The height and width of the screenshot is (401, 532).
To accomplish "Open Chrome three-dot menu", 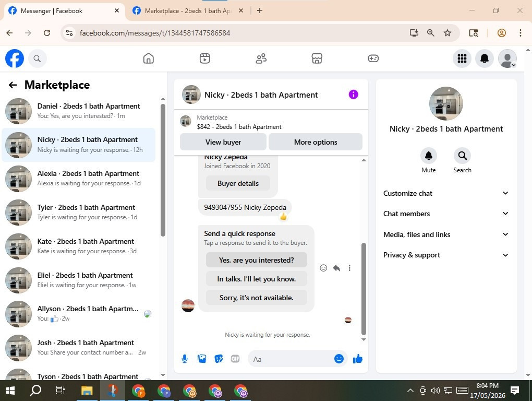I will pyautogui.click(x=521, y=33).
